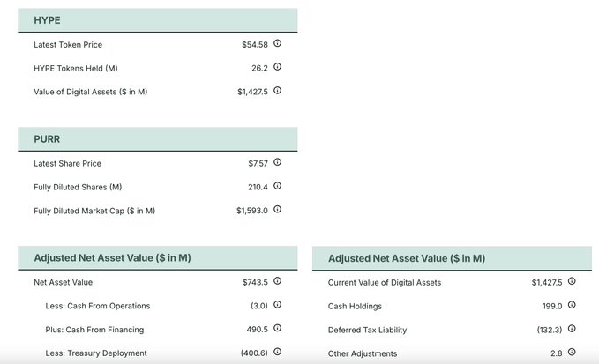599x364 pixels.
Task: Click the 26.2 tokens held value
Action: 259,68
